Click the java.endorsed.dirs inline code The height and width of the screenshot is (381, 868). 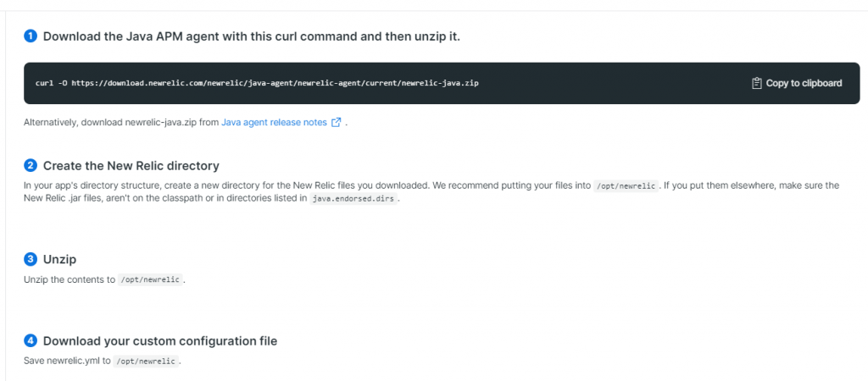(x=354, y=199)
